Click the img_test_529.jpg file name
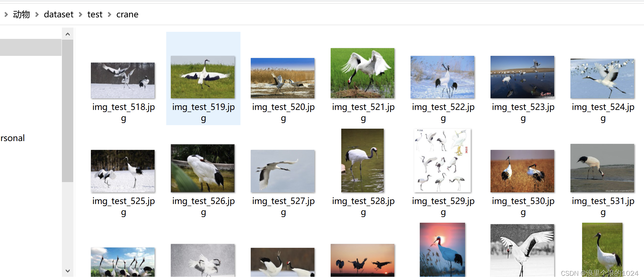The width and height of the screenshot is (644, 280). click(443, 206)
